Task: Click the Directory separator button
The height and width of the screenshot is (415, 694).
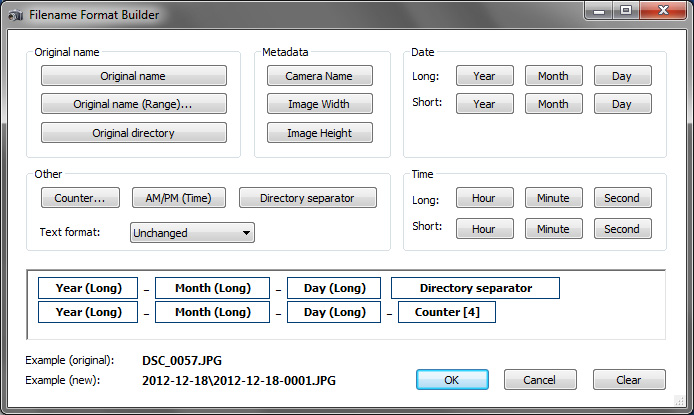Action: click(x=307, y=198)
